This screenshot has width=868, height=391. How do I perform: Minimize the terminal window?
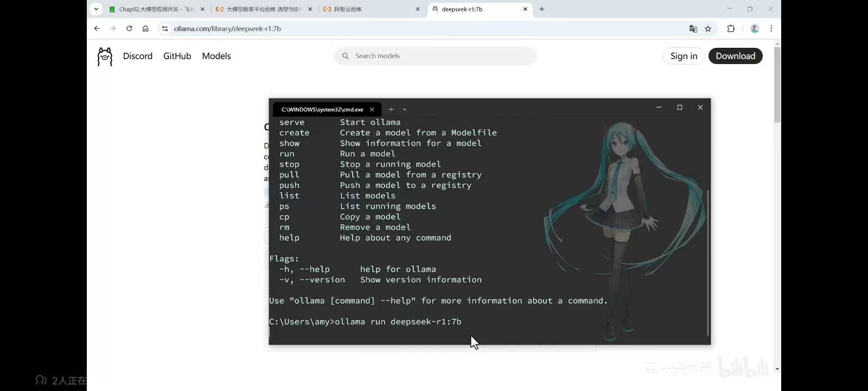click(x=659, y=108)
